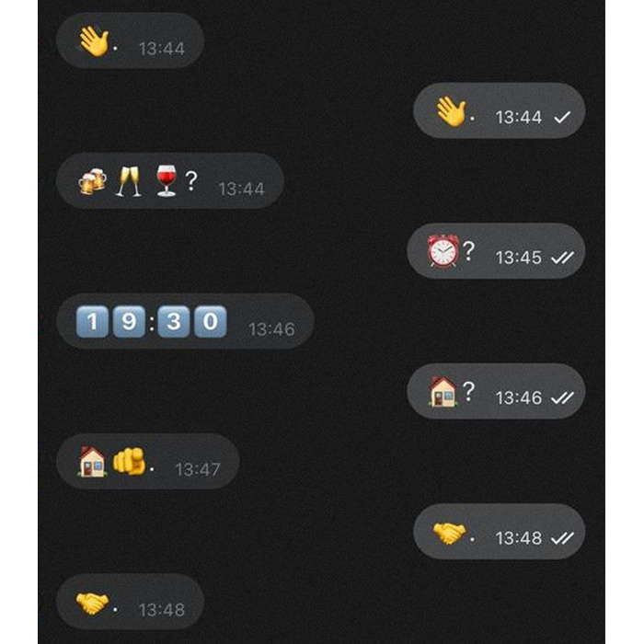Click the clinking beer mugs emoji
Viewport: 644px width, 644px height.
[x=92, y=180]
